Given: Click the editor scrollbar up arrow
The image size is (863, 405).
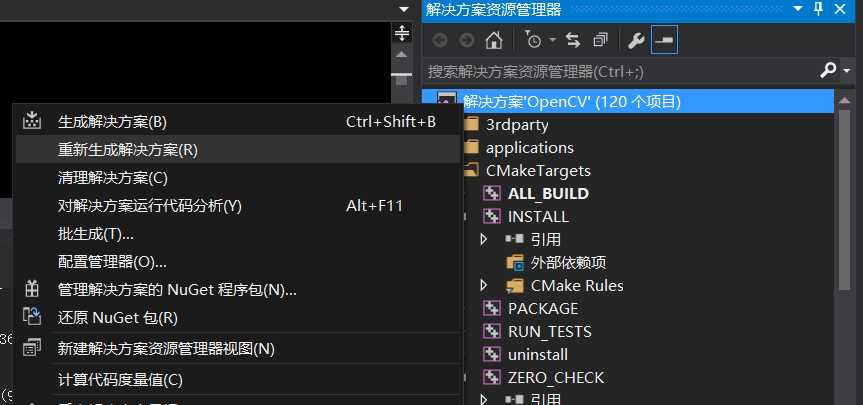Looking at the screenshot, I should [x=402, y=54].
